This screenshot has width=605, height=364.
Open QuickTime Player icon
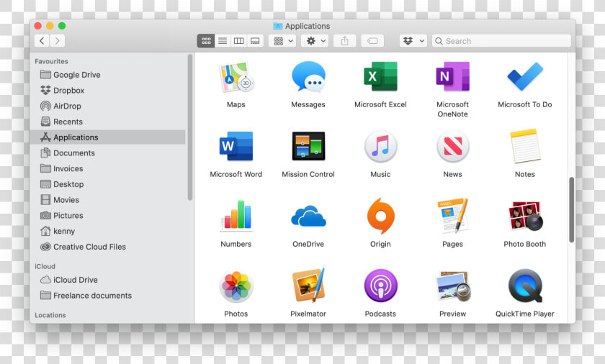[525, 286]
